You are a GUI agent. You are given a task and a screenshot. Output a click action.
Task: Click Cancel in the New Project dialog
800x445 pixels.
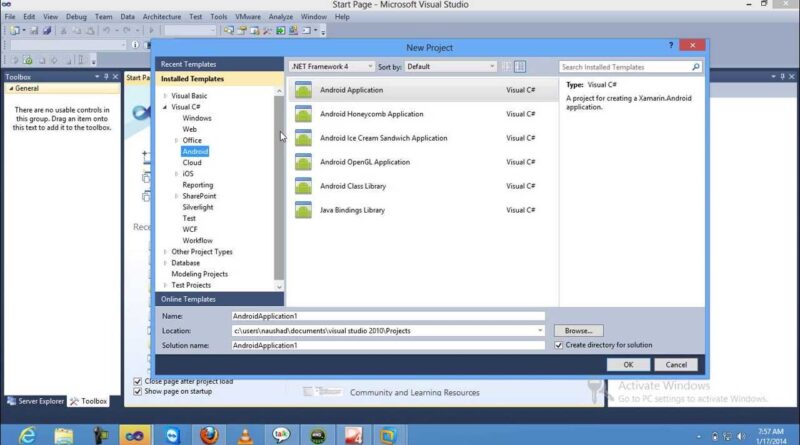[676, 364]
